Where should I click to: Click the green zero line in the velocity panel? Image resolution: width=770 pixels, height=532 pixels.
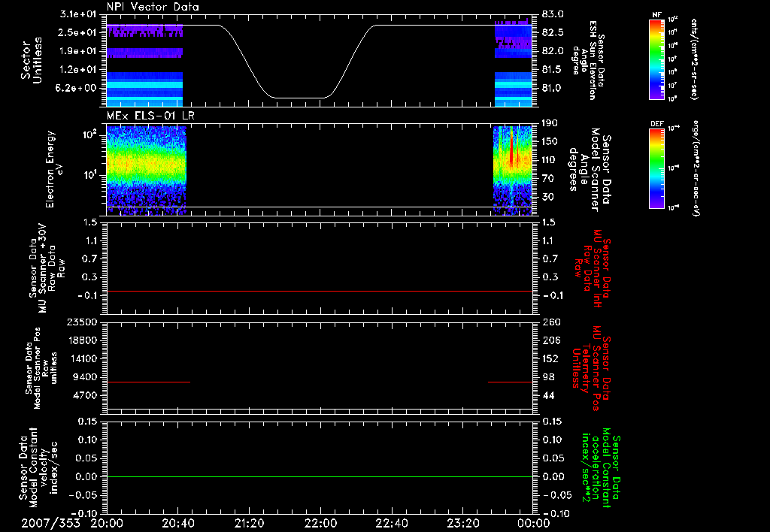pos(319,476)
